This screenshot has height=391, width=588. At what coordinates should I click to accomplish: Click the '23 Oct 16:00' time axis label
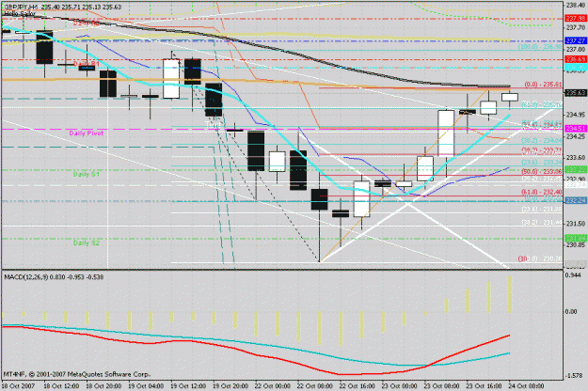[x=484, y=385]
